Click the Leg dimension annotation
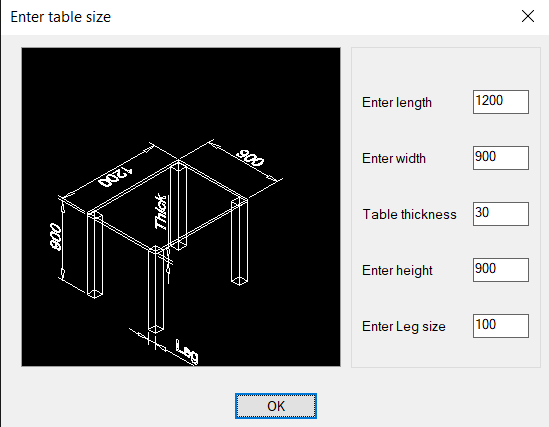Image resolution: width=549 pixels, height=427 pixels. (x=187, y=351)
